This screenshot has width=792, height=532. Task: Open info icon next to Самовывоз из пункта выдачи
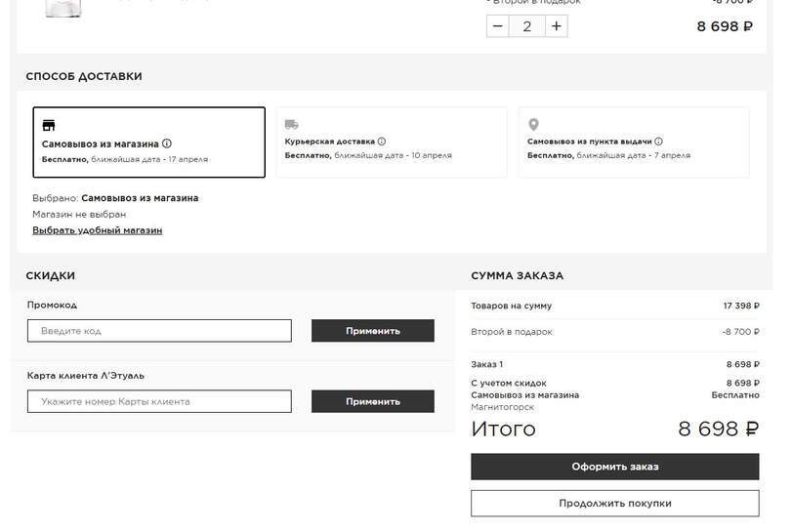pos(659,142)
